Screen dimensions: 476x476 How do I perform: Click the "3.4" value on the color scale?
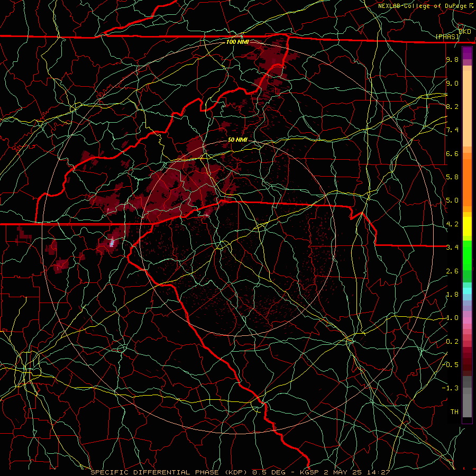pos(452,248)
